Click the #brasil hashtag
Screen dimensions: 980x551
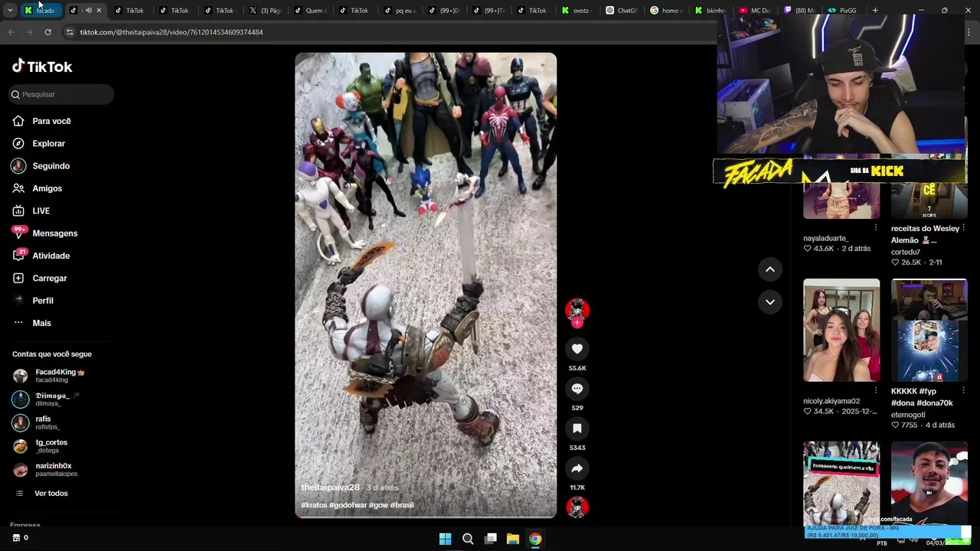click(x=402, y=505)
